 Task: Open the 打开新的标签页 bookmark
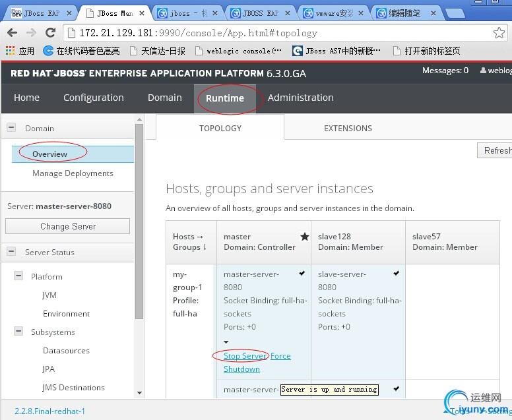tap(426, 51)
